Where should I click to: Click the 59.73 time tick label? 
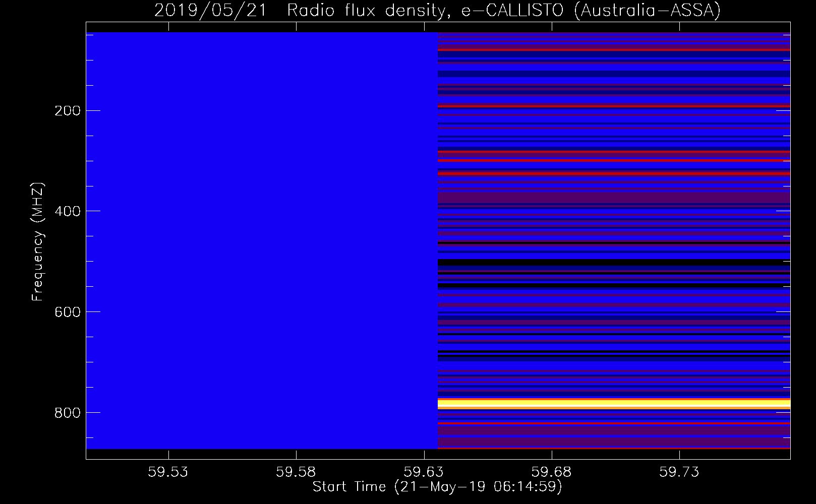[680, 472]
